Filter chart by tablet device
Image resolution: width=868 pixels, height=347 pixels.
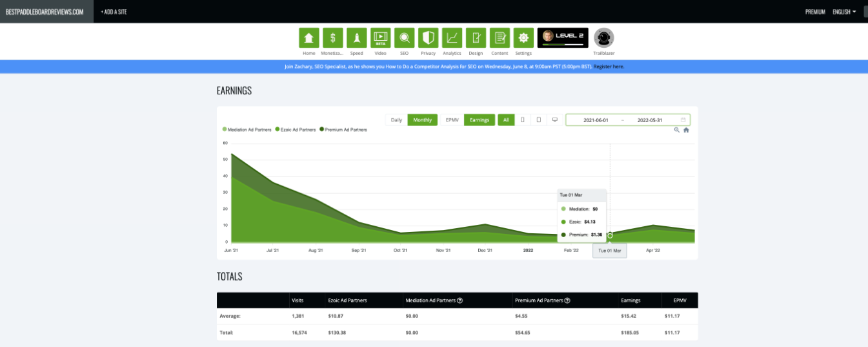(538, 120)
